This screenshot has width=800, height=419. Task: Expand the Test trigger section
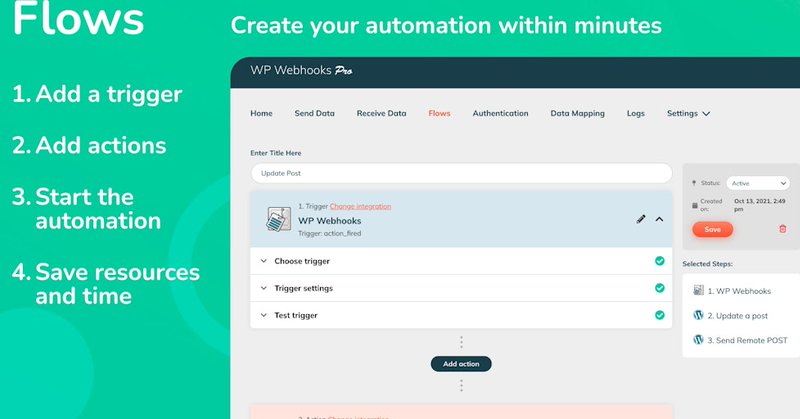click(461, 315)
